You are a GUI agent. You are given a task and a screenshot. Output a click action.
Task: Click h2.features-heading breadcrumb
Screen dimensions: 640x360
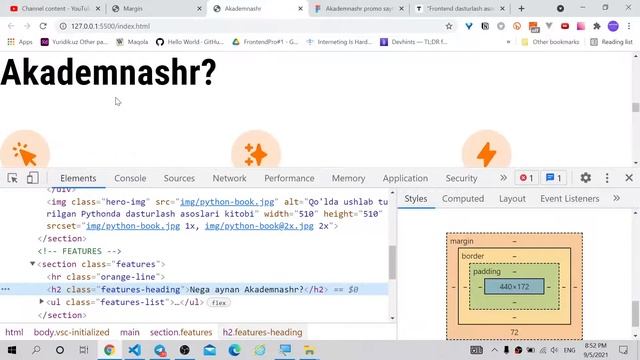(262, 332)
